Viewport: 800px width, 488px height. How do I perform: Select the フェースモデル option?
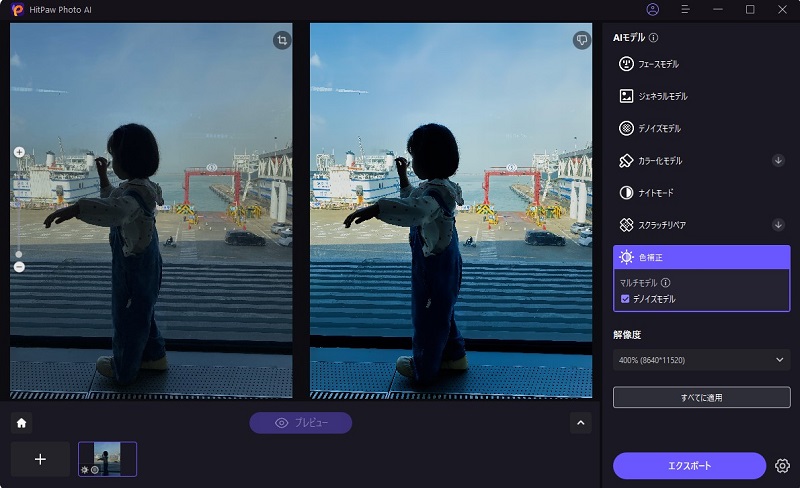point(701,64)
